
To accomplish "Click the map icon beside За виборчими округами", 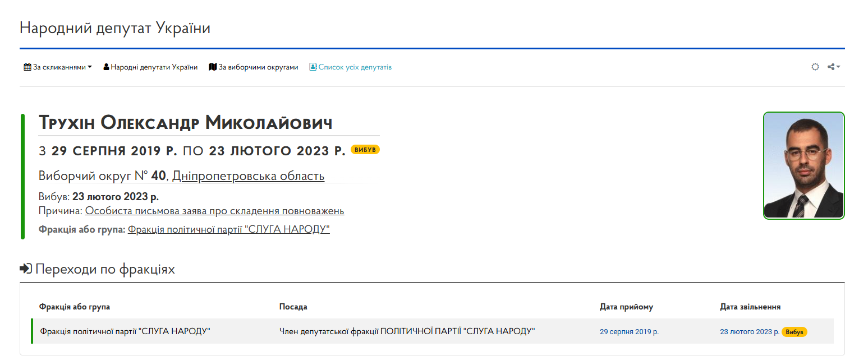I will [213, 67].
